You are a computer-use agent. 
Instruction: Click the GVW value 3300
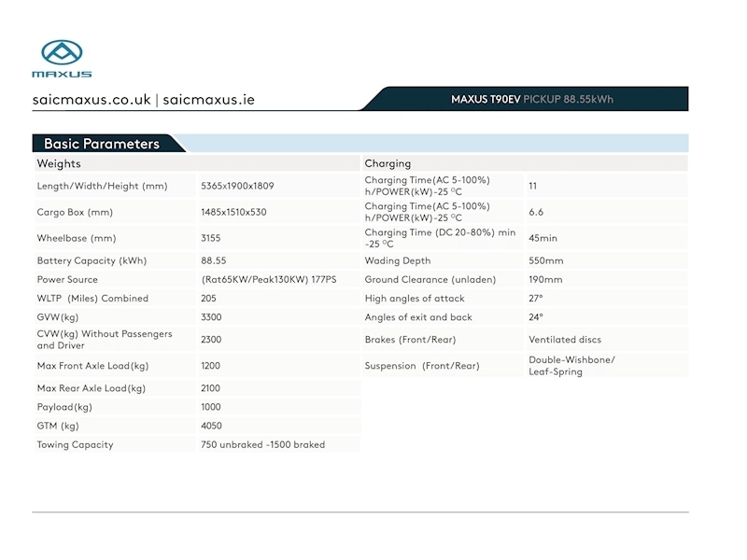pyautogui.click(x=212, y=317)
